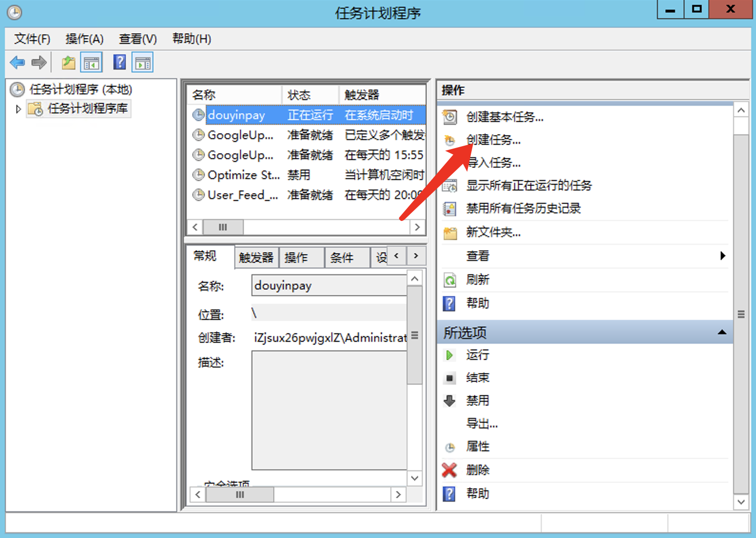756x538 pixels.
Task: Click the red 删除 delete icon
Action: click(x=449, y=470)
